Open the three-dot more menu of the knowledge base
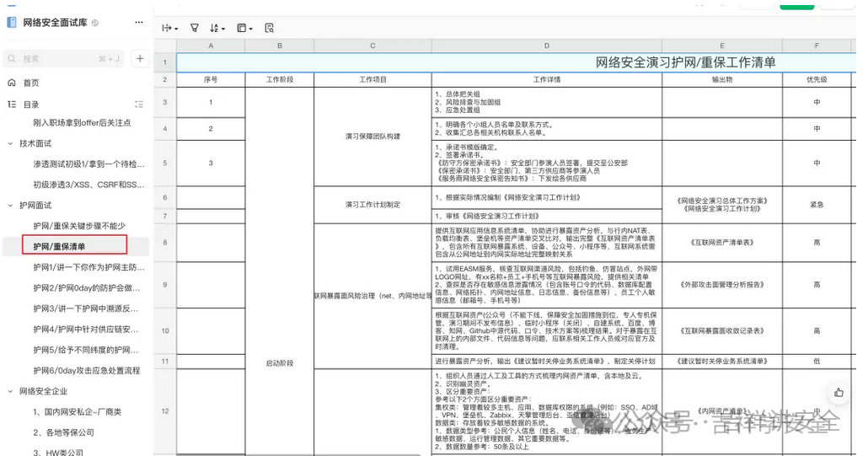 [139, 22]
